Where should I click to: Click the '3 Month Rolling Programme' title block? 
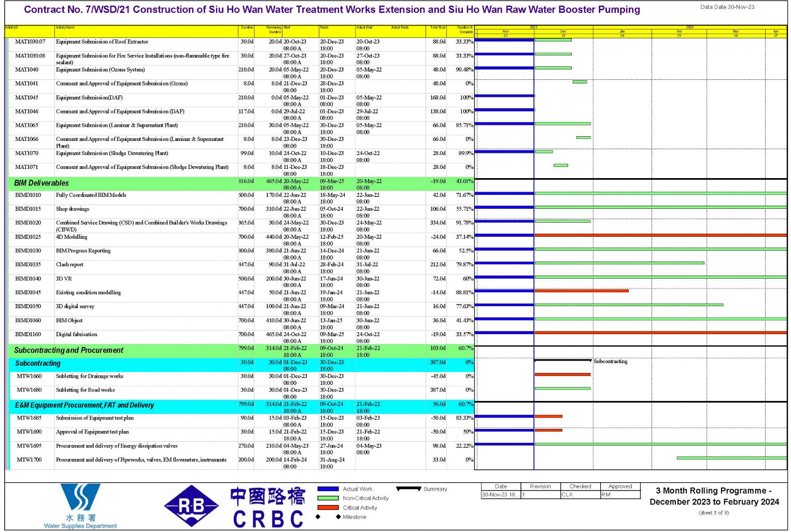point(714,497)
